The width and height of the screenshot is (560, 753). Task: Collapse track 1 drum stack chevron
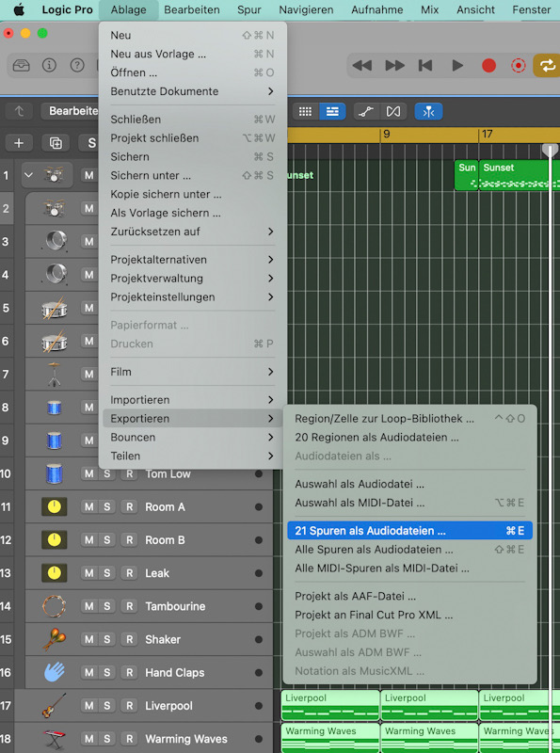(x=29, y=175)
